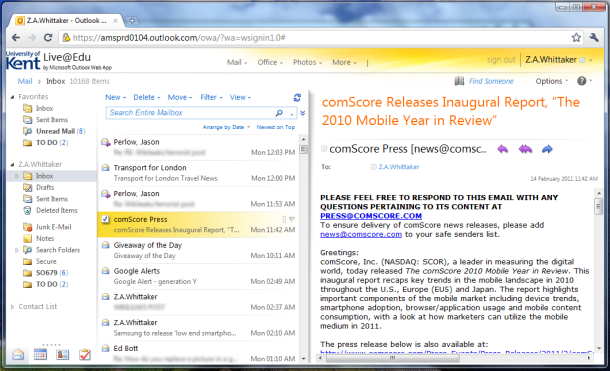Open the Photos header menu
This screenshot has width=610, height=371.
[x=307, y=62]
